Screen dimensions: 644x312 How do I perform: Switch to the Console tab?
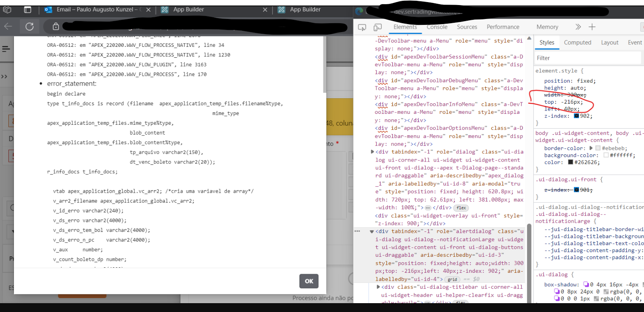[x=437, y=27]
